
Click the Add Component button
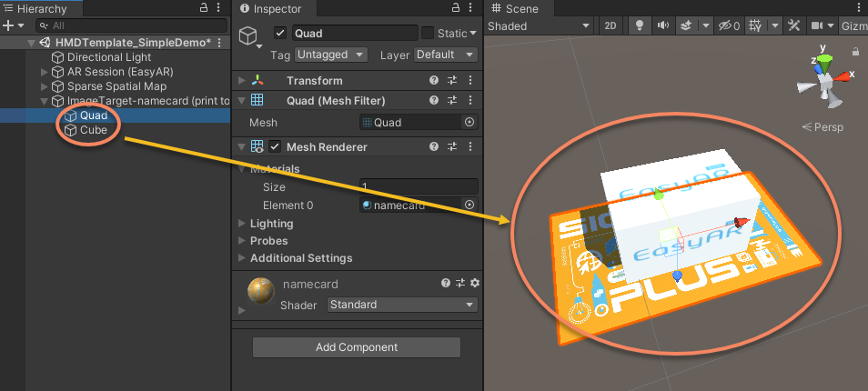tap(357, 347)
